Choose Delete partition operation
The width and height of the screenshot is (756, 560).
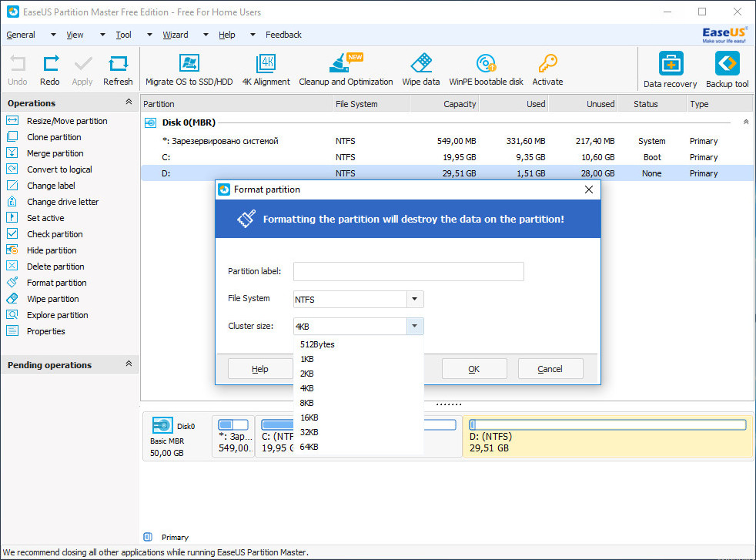tap(55, 267)
